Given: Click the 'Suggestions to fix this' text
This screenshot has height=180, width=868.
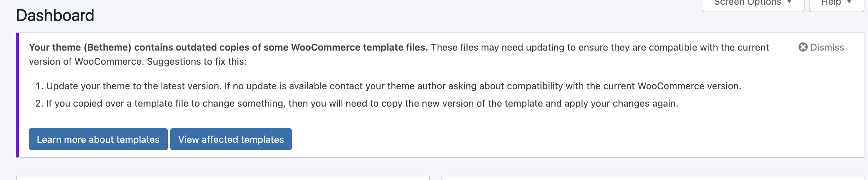Looking at the screenshot, I should pos(197,61).
